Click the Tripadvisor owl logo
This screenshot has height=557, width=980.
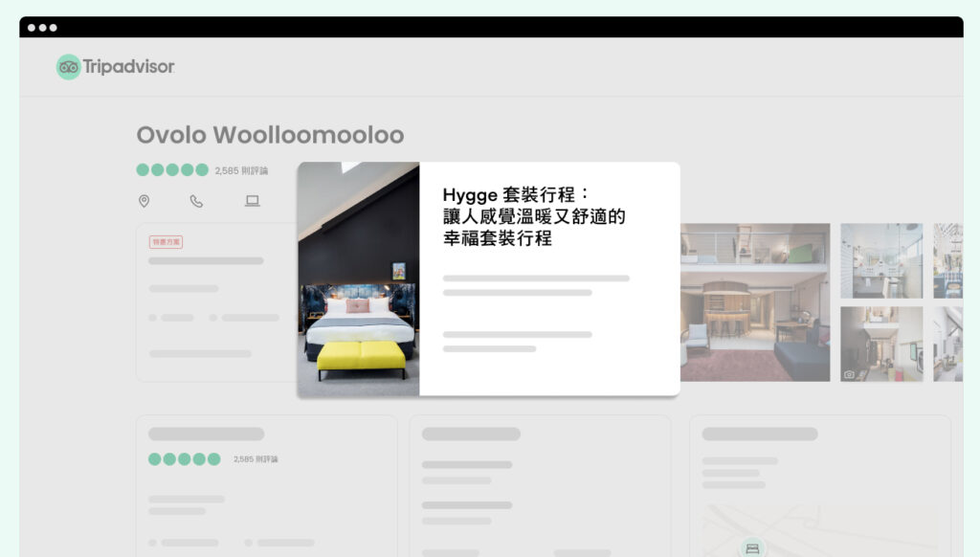pos(68,67)
